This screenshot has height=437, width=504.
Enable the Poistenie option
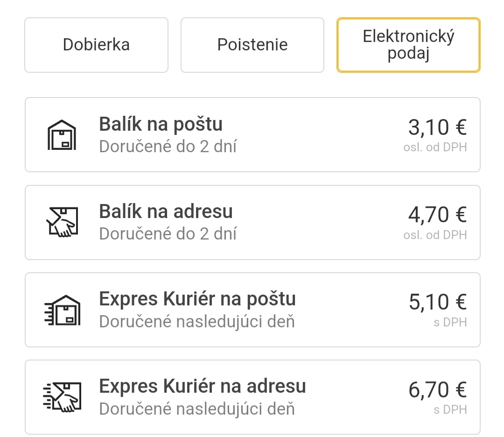252,45
